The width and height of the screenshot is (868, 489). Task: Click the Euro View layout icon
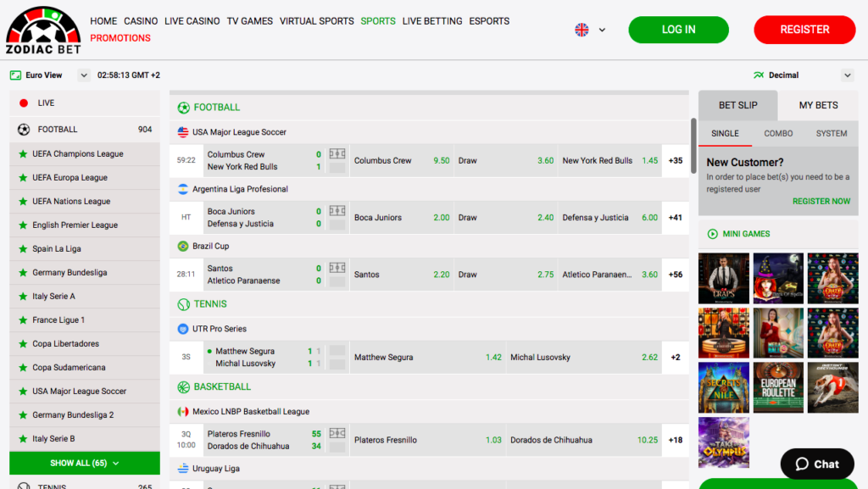15,75
